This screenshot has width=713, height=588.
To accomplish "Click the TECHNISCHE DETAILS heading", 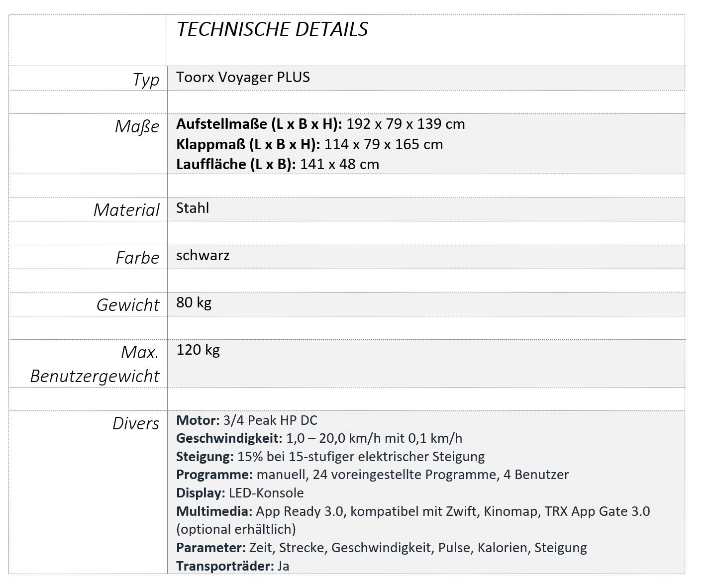I will 272,29.
